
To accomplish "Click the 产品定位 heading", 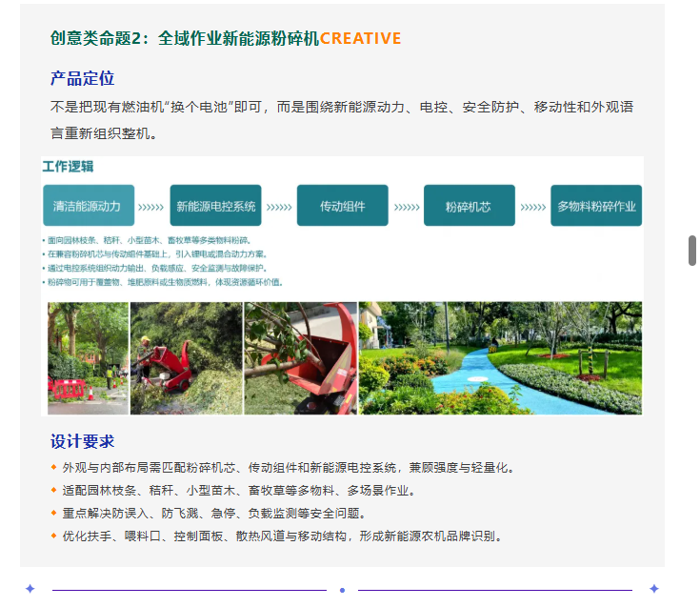I will [x=82, y=78].
